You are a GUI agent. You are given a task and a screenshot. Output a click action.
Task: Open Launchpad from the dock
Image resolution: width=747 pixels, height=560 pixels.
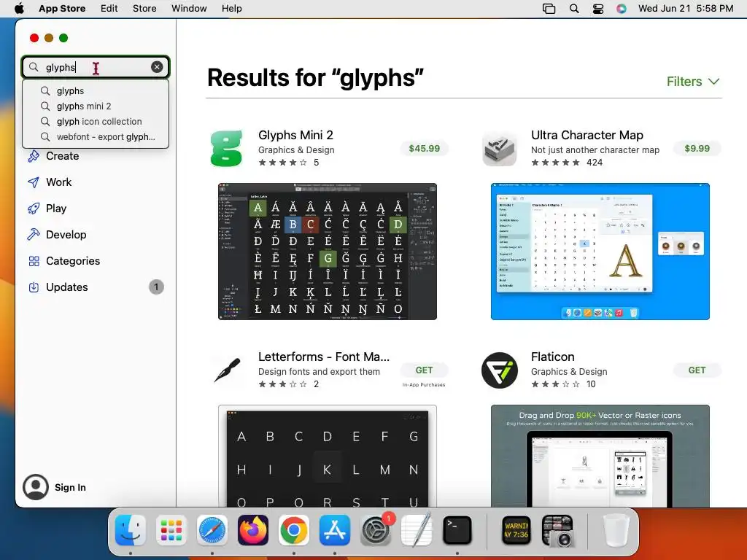pos(171,530)
